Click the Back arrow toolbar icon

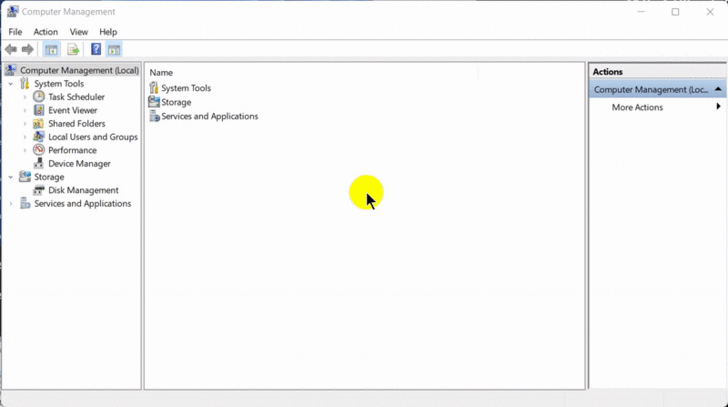click(11, 49)
